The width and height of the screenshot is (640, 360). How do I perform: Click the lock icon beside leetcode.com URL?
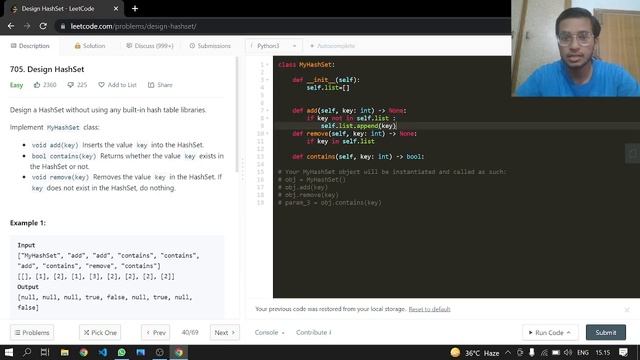coord(62,27)
